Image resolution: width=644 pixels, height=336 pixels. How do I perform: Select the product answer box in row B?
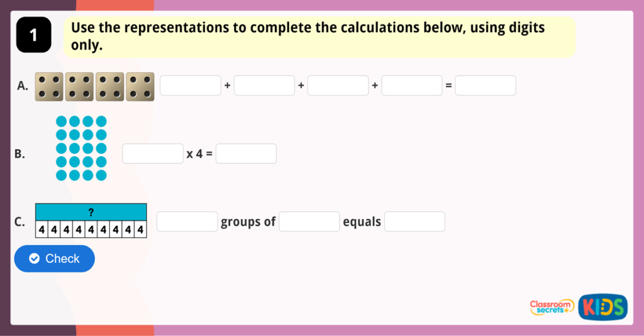[246, 154]
